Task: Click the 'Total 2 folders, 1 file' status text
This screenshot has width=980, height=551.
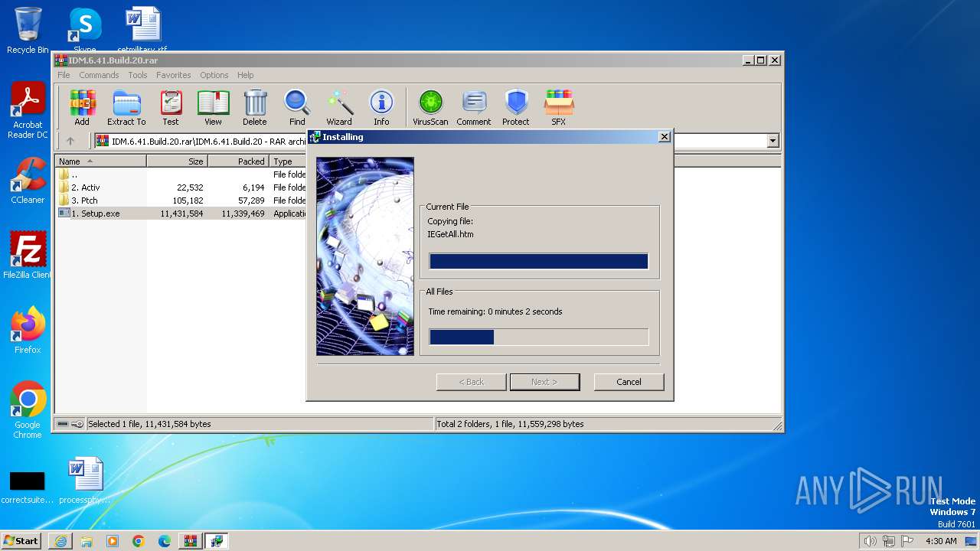Action: click(x=510, y=424)
